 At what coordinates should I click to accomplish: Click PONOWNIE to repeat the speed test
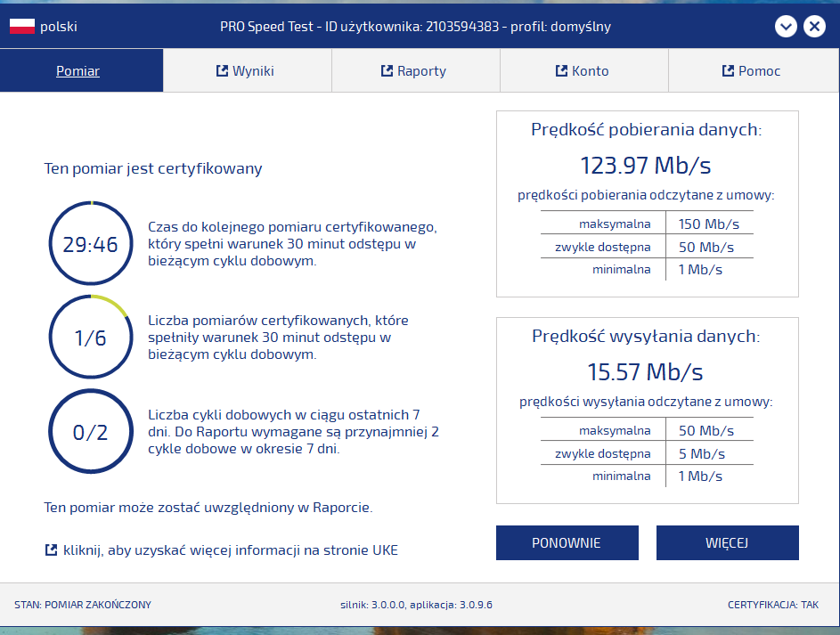tap(567, 542)
